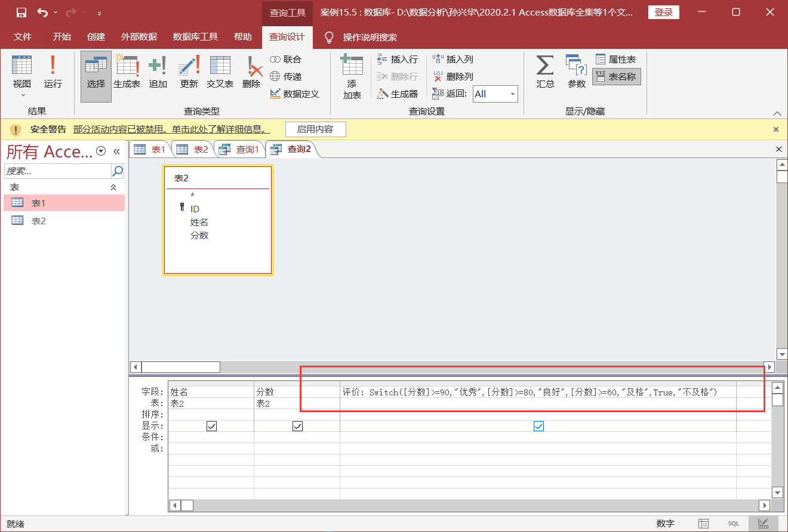Click the 登录 sign-in button
Screen dimensions: 788x532
coord(664,13)
